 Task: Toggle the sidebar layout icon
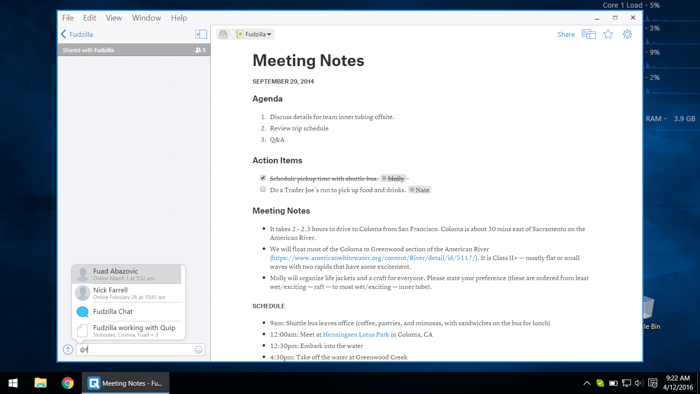[201, 34]
